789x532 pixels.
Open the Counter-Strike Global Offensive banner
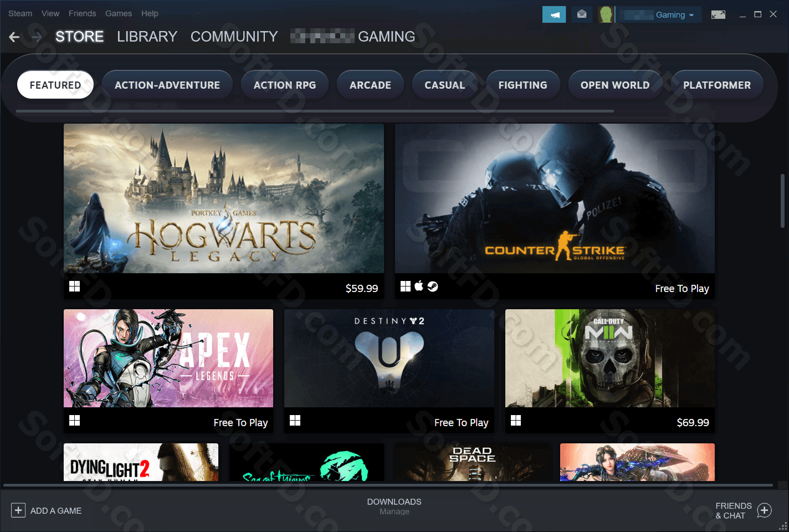(555, 198)
